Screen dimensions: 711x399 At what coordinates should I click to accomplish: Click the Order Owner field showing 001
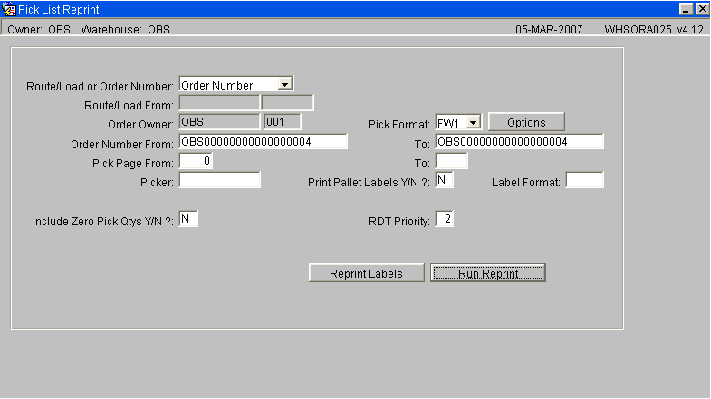[x=282, y=122]
